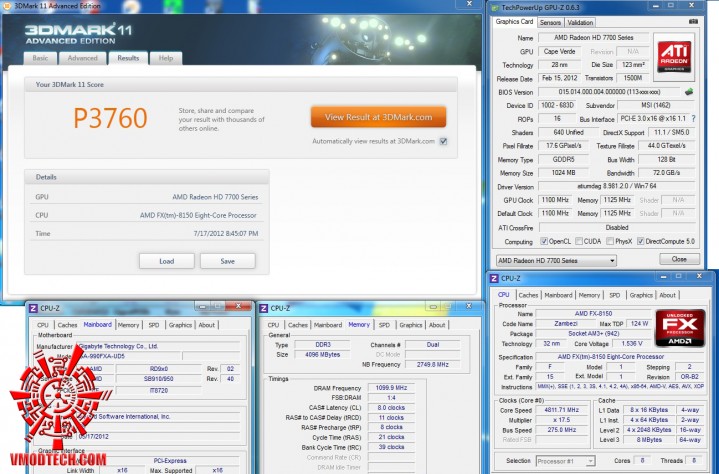Image resolution: width=719 pixels, height=474 pixels.
Task: Select SPD tab in CPU-Z Memory window
Action: 384,325
